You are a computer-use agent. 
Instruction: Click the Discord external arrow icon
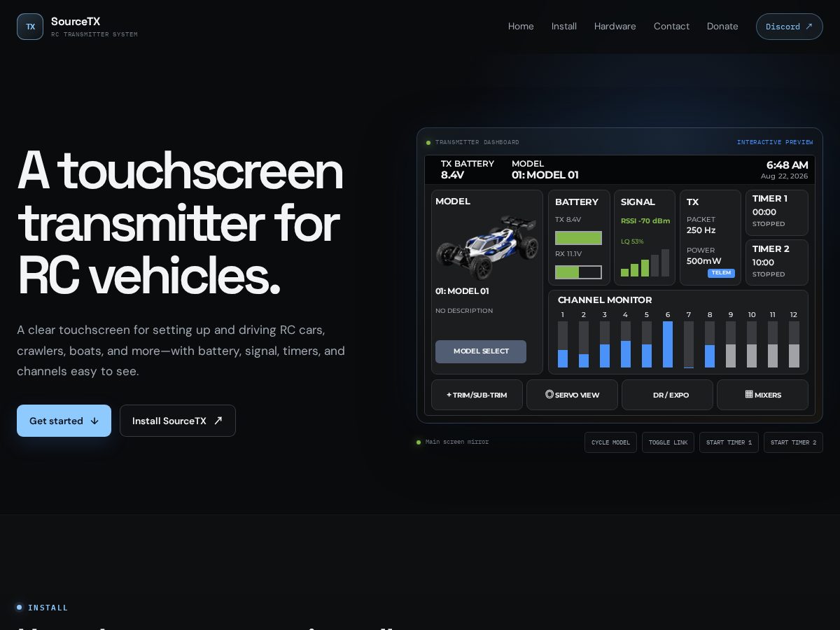[809, 27]
